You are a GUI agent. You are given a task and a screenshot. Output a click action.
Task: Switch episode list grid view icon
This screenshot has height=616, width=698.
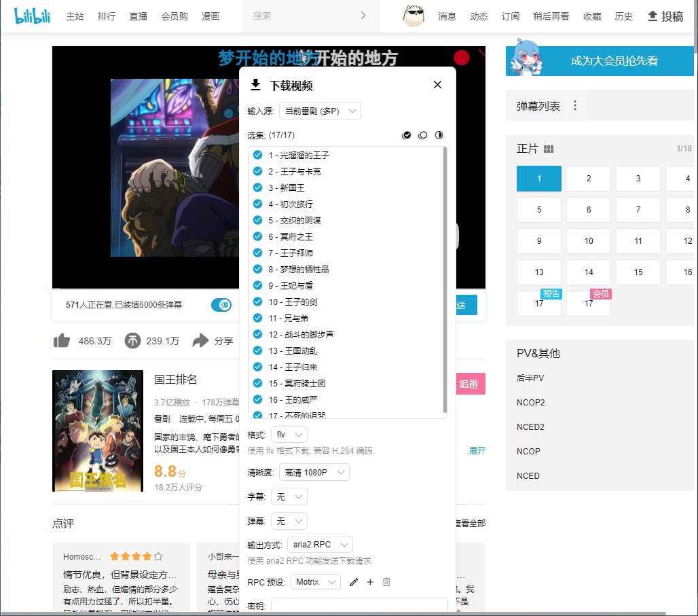click(x=549, y=149)
